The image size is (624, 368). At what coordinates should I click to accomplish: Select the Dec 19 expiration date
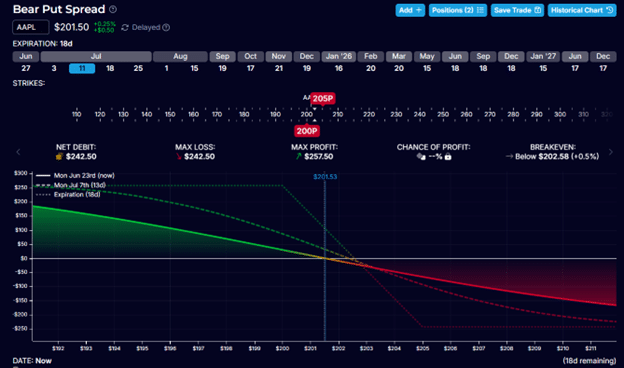(x=306, y=68)
